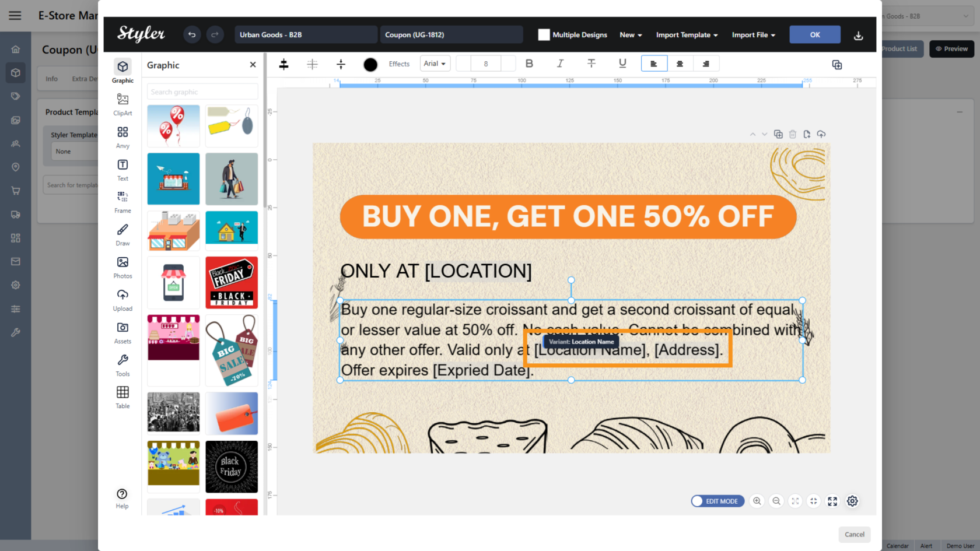Image resolution: width=980 pixels, height=551 pixels.
Task: Click the collapse-arrows icon beside fullscreen
Action: [x=814, y=501]
